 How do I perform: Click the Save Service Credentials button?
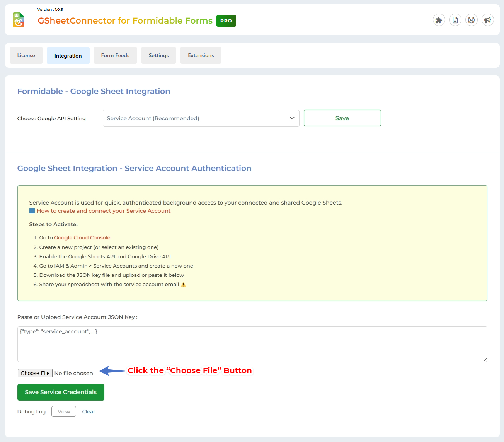61,392
